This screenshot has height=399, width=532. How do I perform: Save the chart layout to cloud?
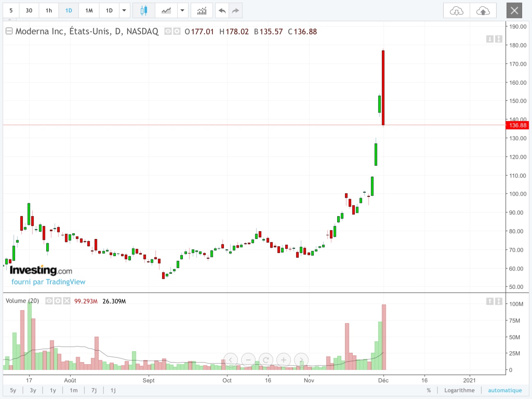[483, 11]
